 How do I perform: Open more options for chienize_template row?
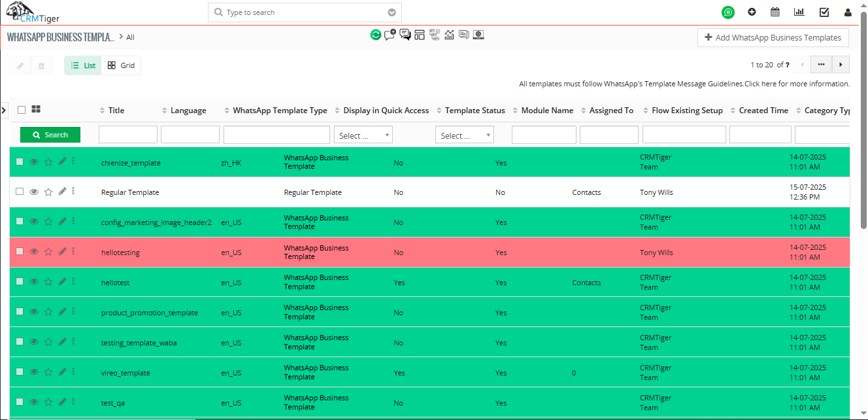[73, 161]
